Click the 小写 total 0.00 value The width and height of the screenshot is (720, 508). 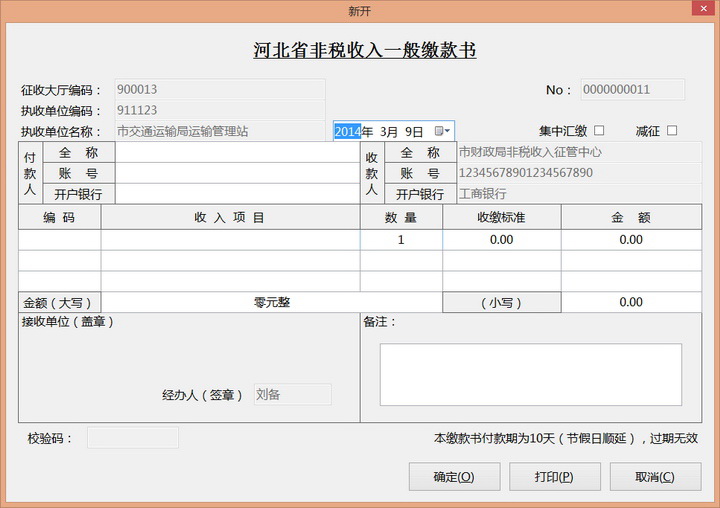(631, 302)
